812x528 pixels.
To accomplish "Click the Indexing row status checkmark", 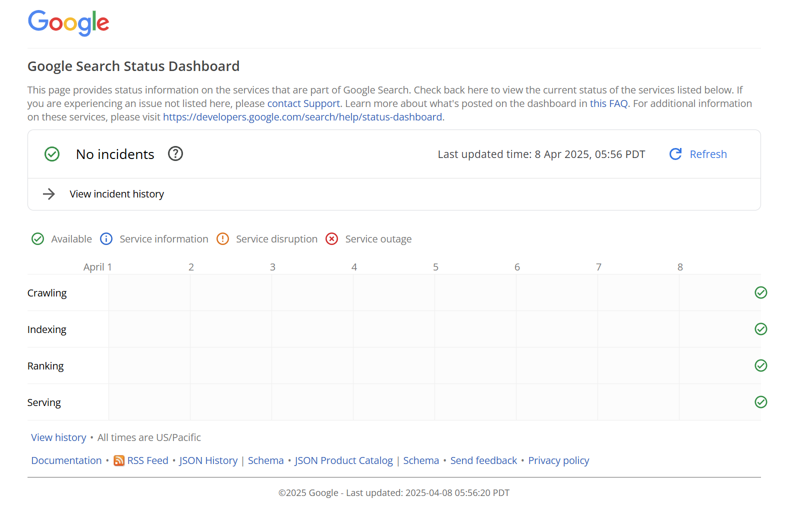I will tap(761, 329).
